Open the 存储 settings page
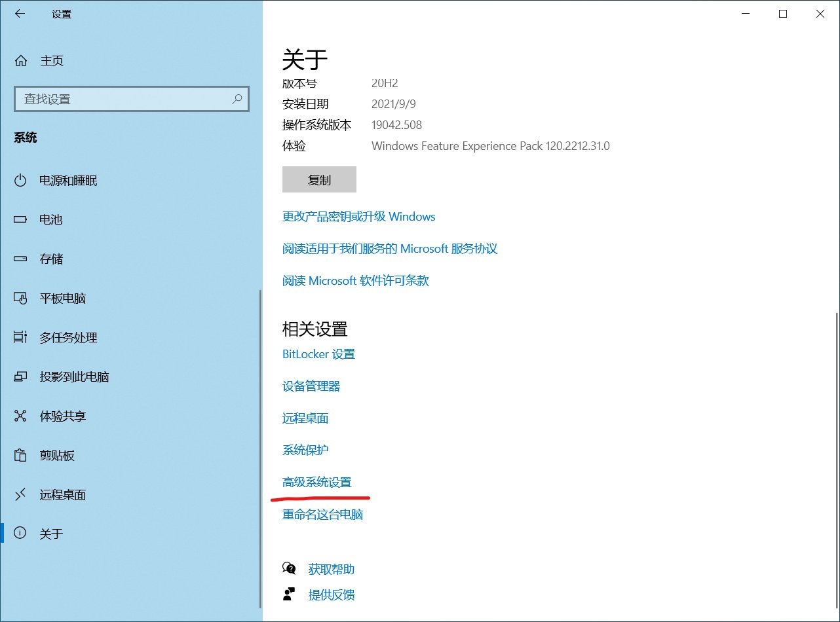This screenshot has height=622, width=840. pos(50,259)
